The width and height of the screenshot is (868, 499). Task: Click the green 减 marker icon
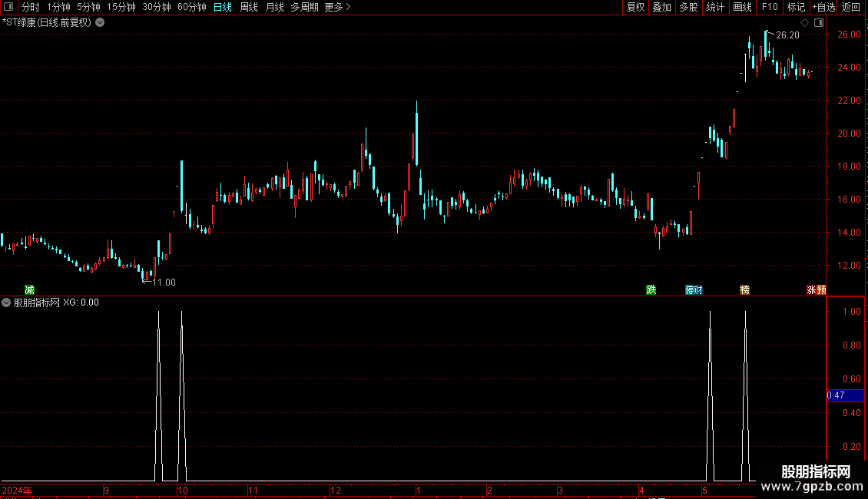(x=29, y=290)
